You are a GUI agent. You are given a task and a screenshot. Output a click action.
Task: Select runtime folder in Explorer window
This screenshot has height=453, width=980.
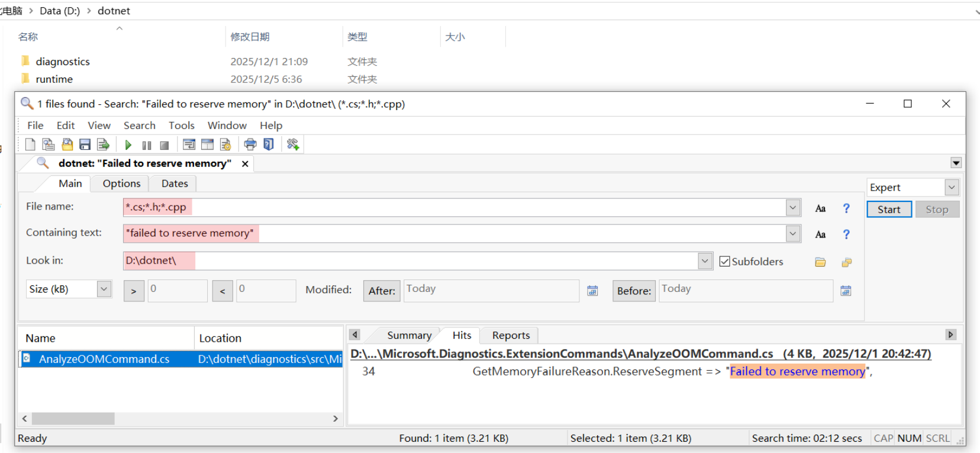tap(54, 79)
